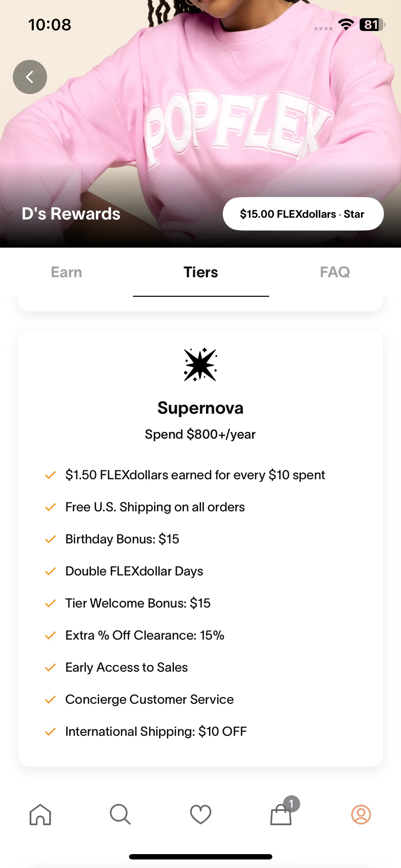Screen dimensions: 401x868
Task: Tap the Birthday Bonus checkmark
Action: [50, 539]
